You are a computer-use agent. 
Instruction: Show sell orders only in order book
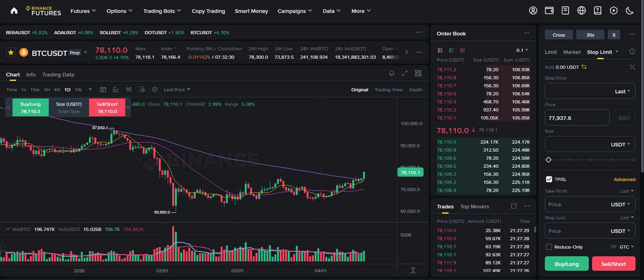tap(463, 50)
